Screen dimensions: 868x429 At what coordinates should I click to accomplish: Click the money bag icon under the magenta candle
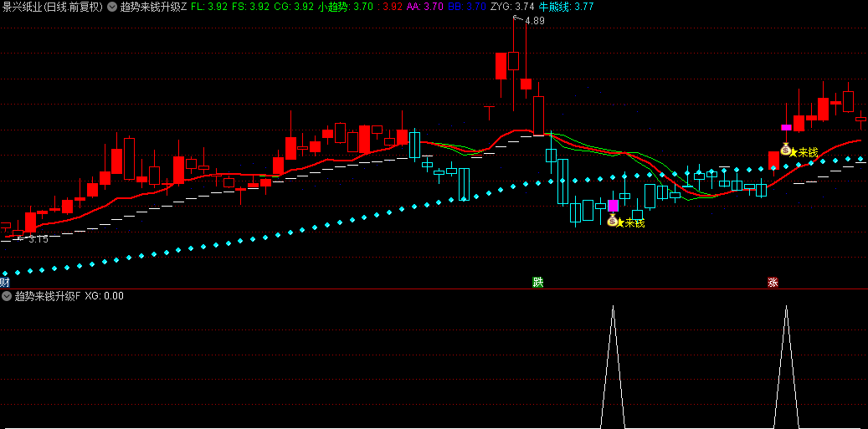click(x=612, y=221)
